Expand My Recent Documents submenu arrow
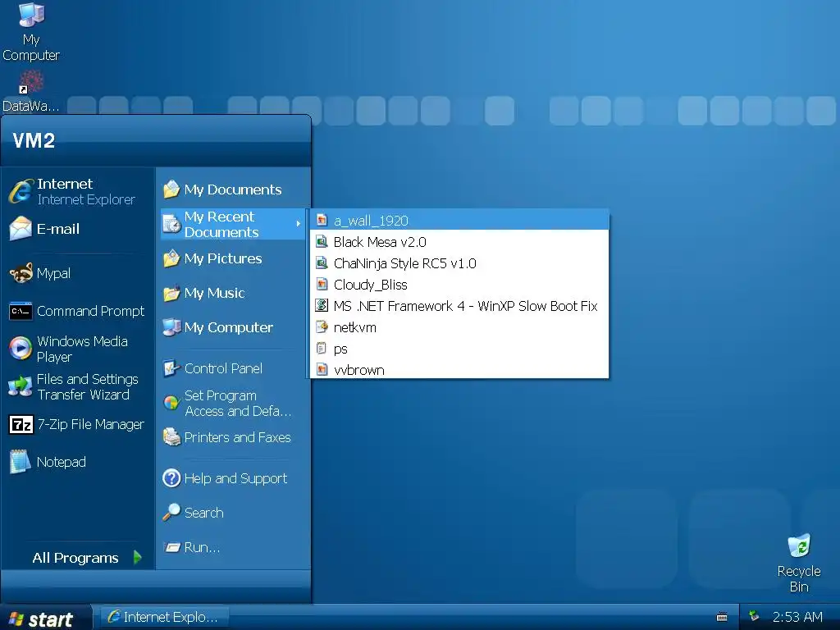 tap(299, 223)
